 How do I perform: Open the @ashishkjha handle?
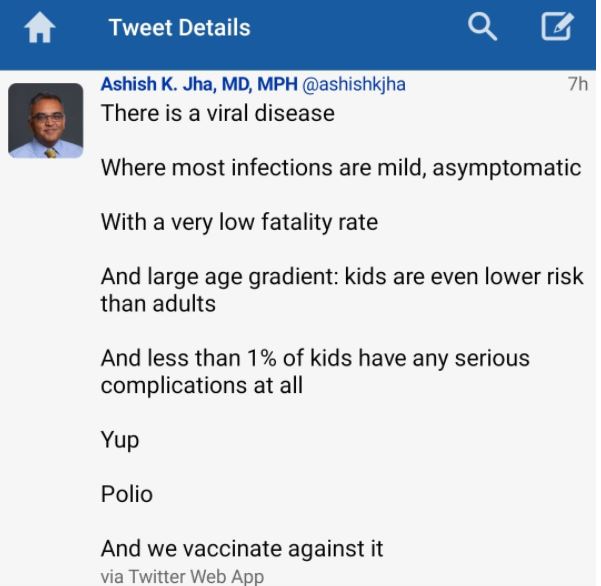(354, 84)
